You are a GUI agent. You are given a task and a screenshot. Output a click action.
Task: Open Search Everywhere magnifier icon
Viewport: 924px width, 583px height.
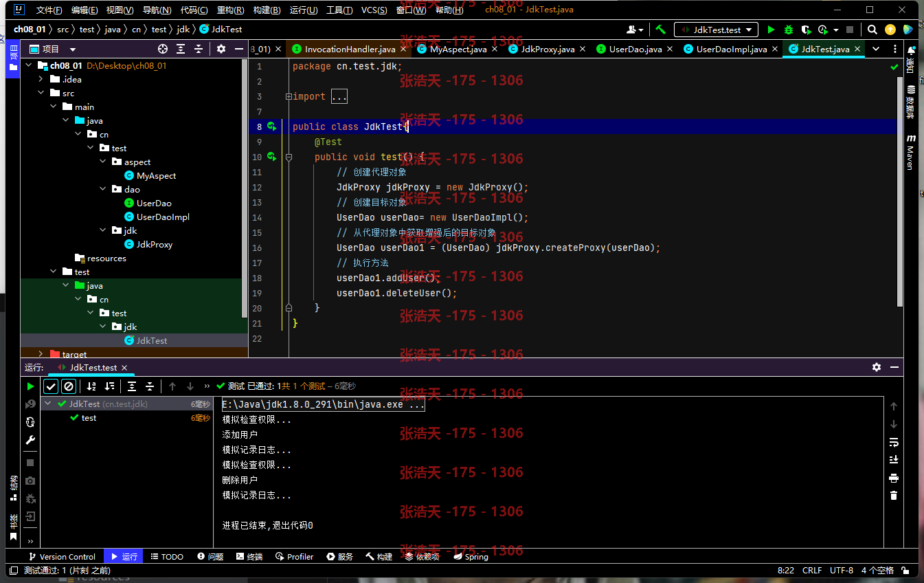872,30
